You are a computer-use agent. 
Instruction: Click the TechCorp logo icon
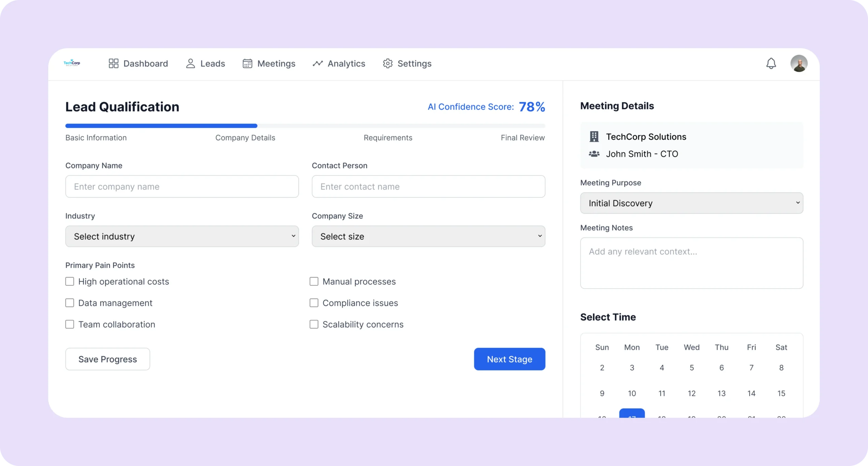coord(72,63)
